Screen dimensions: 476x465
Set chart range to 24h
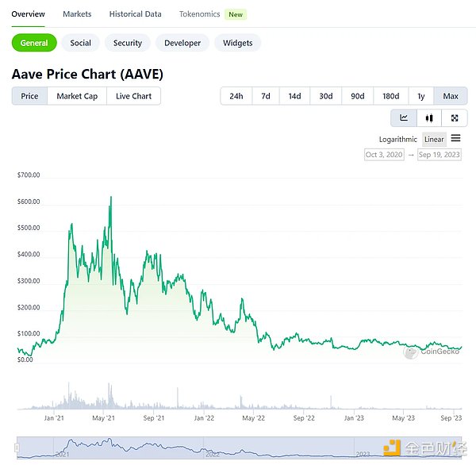pyautogui.click(x=236, y=96)
